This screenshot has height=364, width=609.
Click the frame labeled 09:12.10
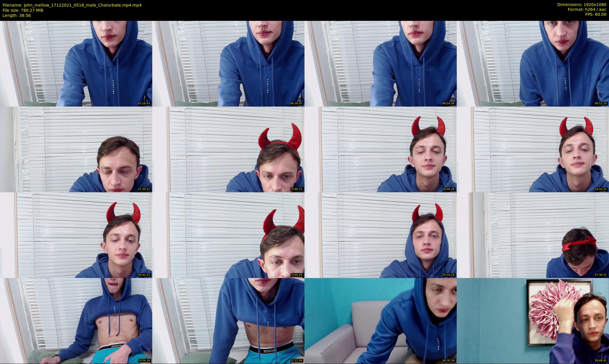533,63
